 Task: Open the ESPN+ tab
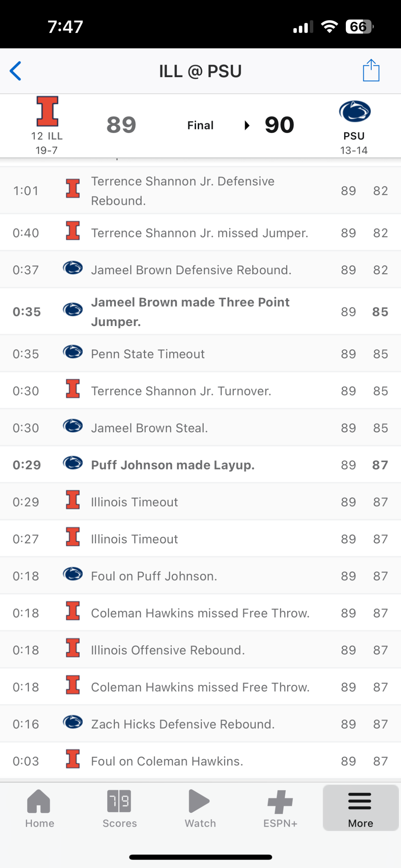(280, 809)
